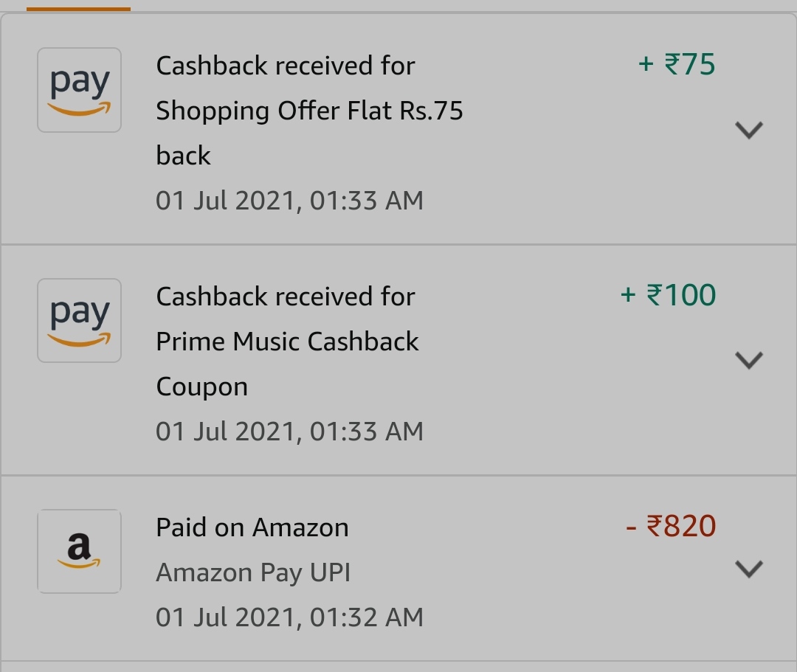The image size is (797, 672).
Task: Expand the Shopping Offer Rs.75 cashback details
Action: [748, 130]
